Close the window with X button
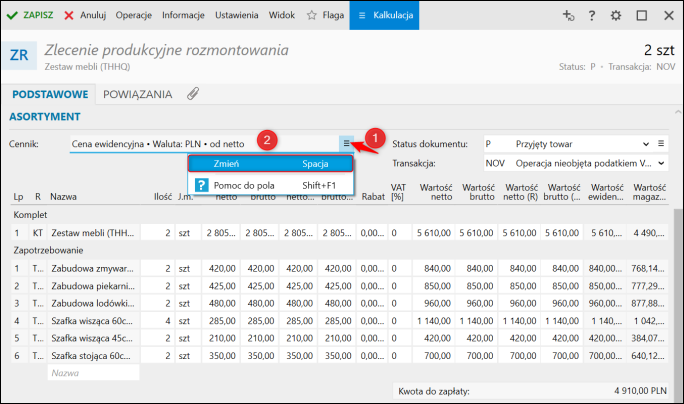This screenshot has width=684, height=404. click(x=669, y=16)
